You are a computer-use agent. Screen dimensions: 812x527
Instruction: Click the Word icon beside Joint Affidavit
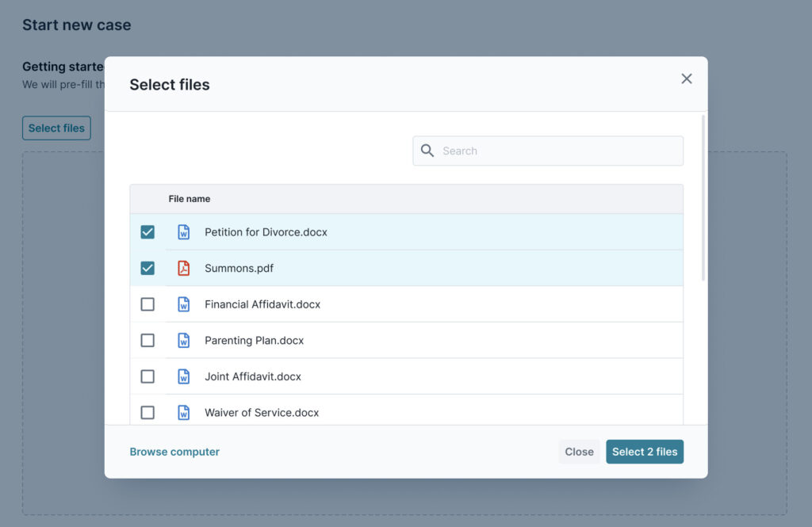point(184,376)
